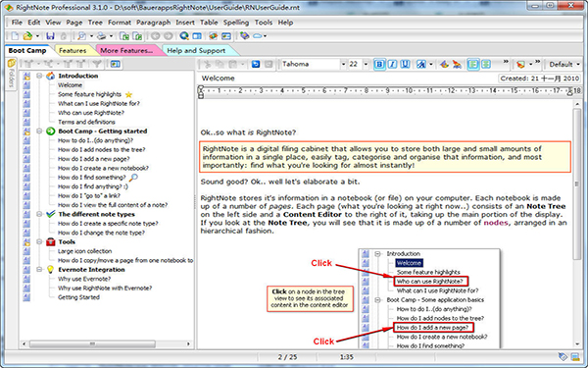Navigate back with the left arrow icon
This screenshot has width=588, height=368.
point(155,36)
